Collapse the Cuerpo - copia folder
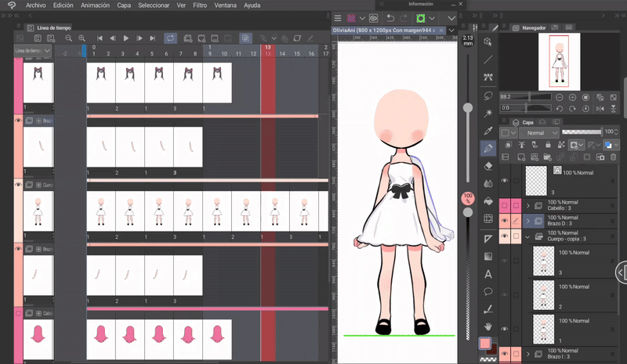 pos(527,236)
